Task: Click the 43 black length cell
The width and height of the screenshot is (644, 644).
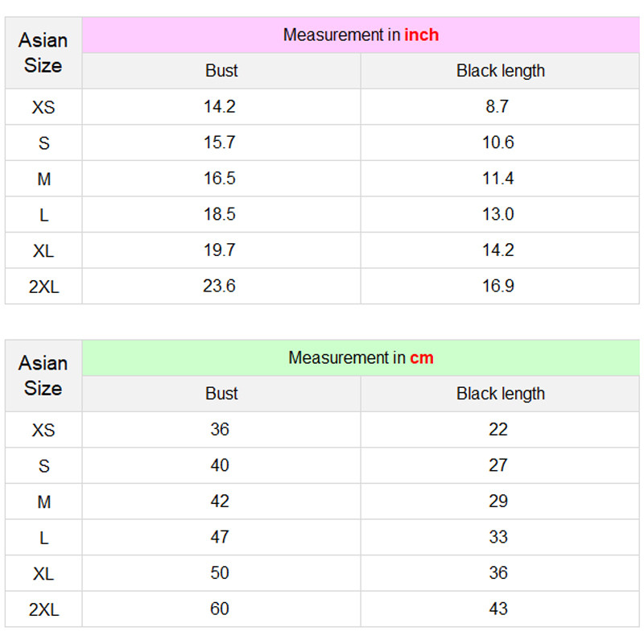Action: click(497, 609)
